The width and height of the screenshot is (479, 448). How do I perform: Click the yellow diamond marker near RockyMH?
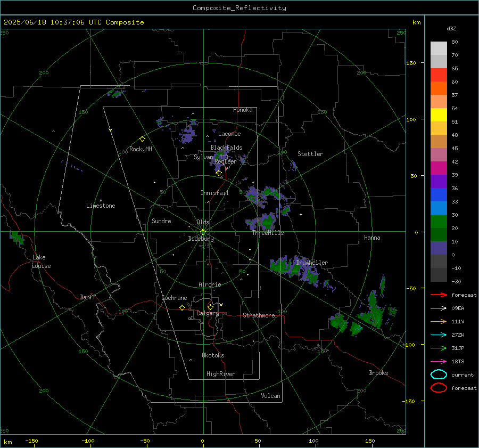142,139
